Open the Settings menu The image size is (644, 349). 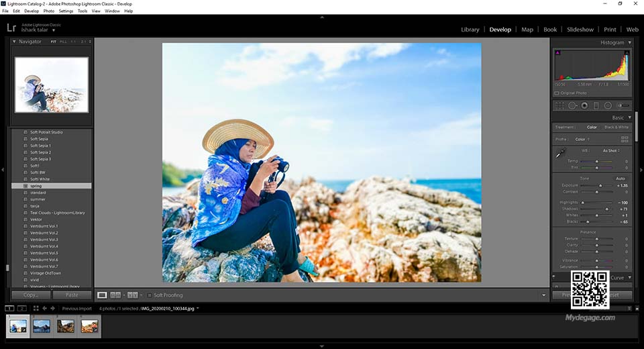[66, 11]
